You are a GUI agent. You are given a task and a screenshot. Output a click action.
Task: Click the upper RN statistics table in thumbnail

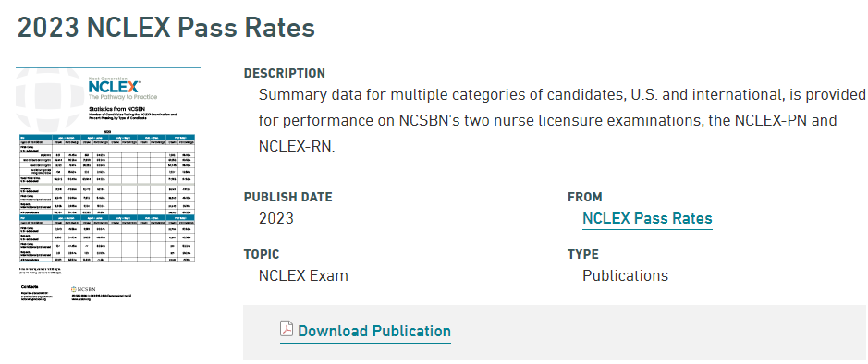(107, 173)
